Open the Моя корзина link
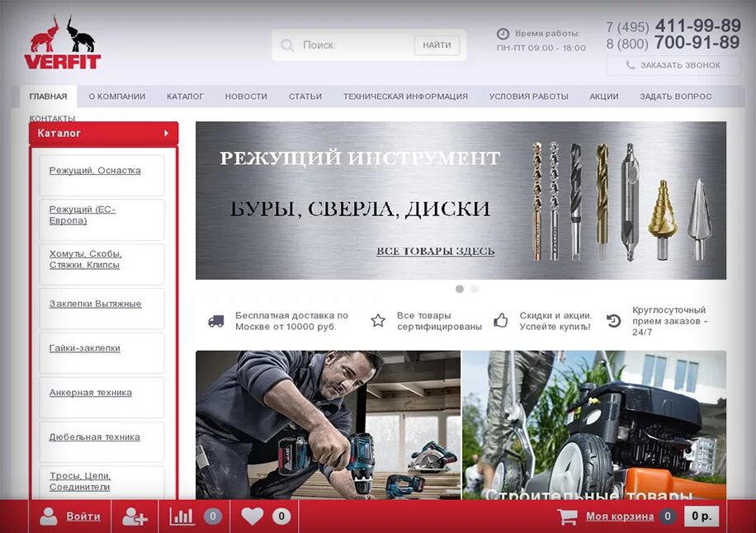This screenshot has width=756, height=533. click(x=620, y=516)
